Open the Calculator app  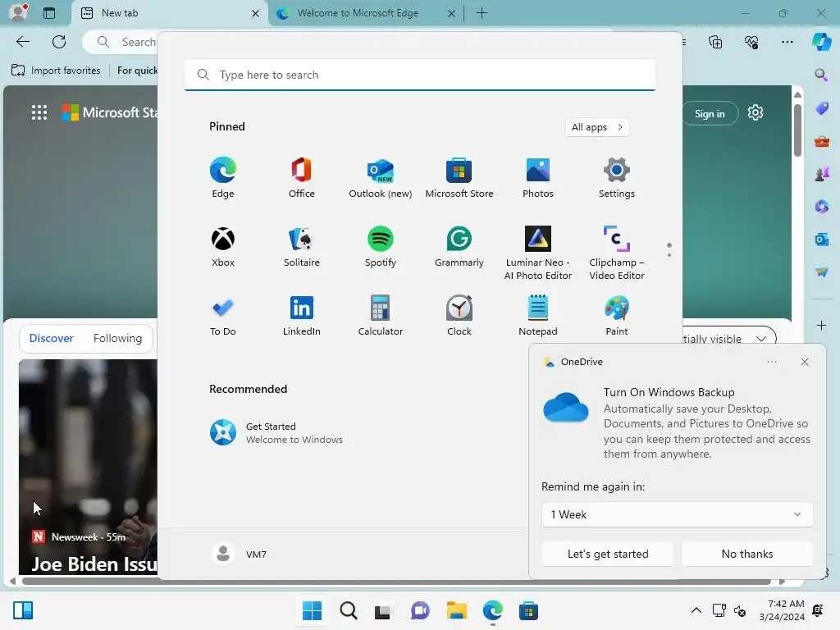(x=381, y=316)
